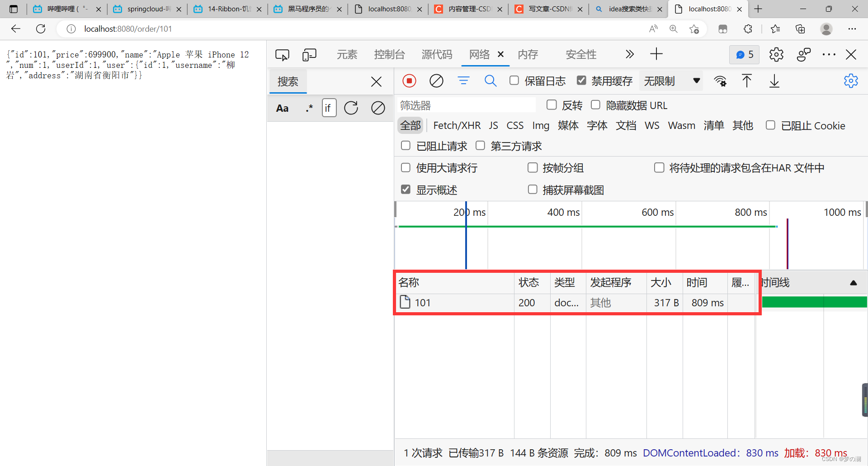Image resolution: width=868 pixels, height=466 pixels.
Task: Open network conditions wifi icon
Action: click(x=720, y=81)
